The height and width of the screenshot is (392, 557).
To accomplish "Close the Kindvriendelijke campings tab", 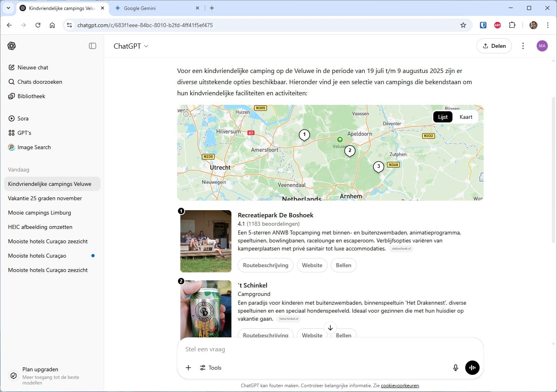I will pyautogui.click(x=103, y=8).
